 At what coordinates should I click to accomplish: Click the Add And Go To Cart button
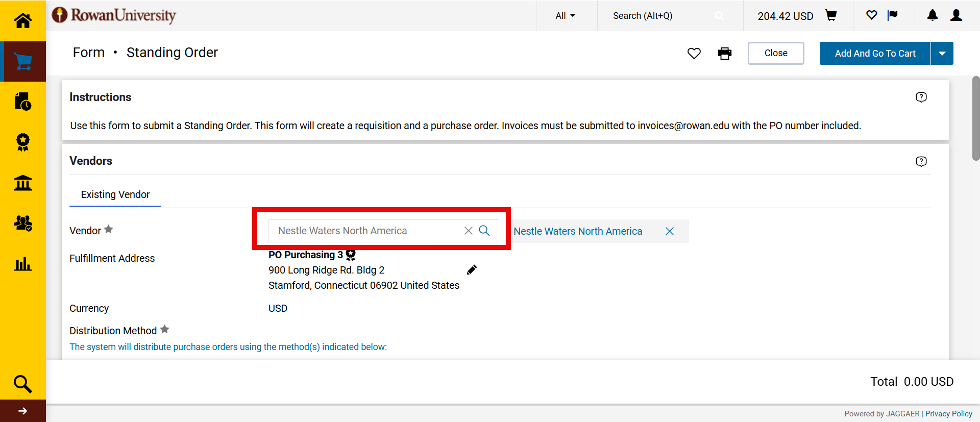(x=875, y=54)
